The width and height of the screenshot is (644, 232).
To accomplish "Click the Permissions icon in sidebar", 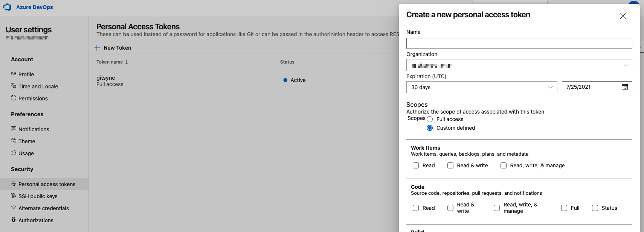I will pyautogui.click(x=14, y=98).
